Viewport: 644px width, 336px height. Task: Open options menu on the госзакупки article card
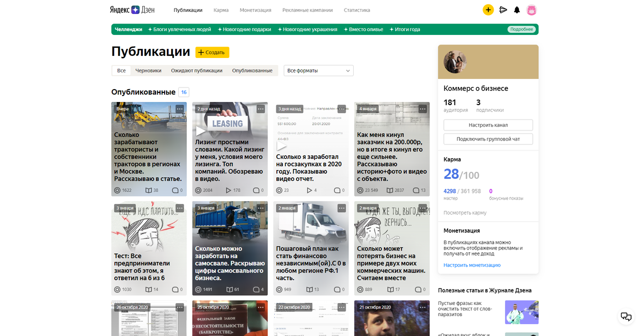(341, 108)
